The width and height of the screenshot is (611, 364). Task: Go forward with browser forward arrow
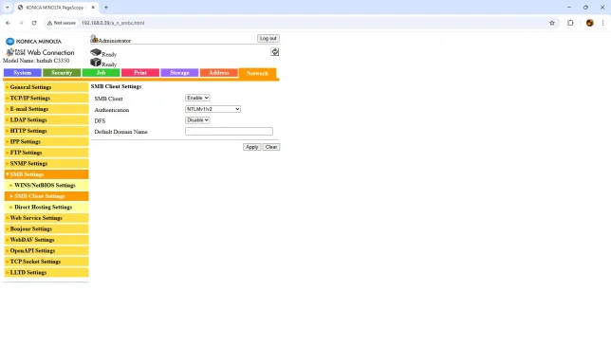click(21, 23)
